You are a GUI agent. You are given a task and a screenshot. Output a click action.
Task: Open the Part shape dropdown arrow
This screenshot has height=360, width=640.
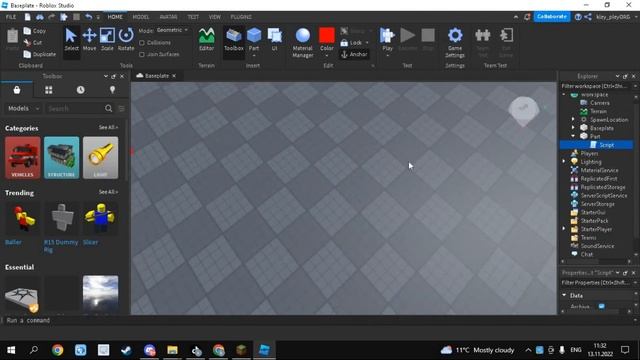click(254, 56)
